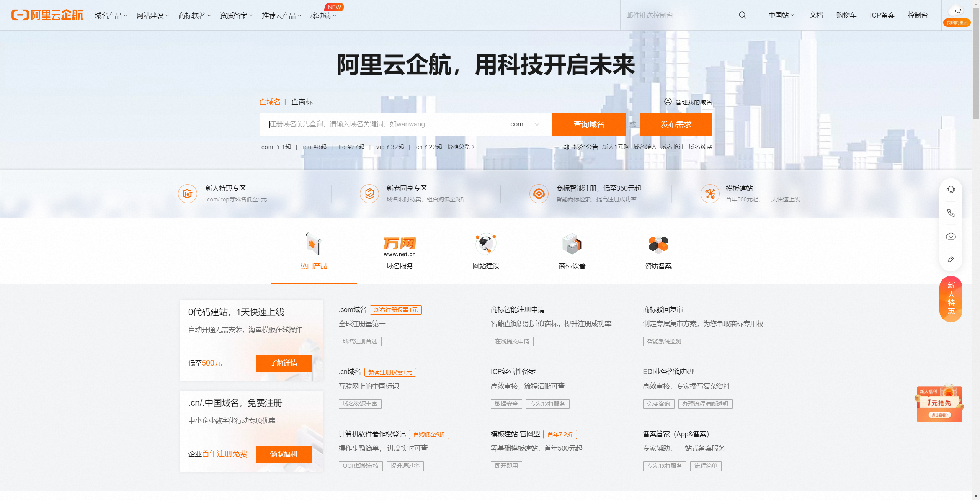Click the speaker icon beside 域名公告

coord(566,147)
